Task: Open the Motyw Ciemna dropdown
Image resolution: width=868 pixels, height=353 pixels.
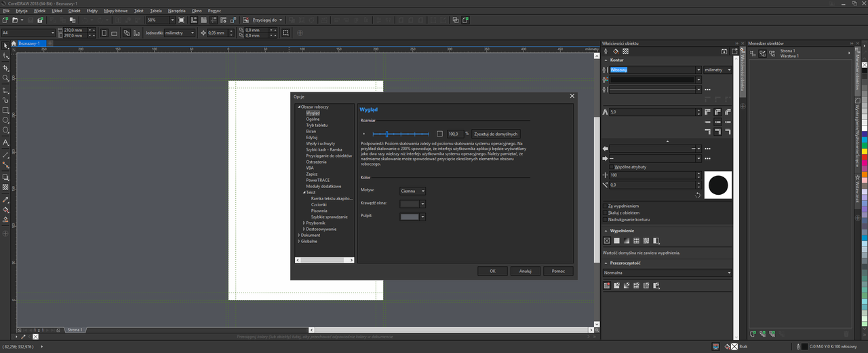Action: click(413, 191)
